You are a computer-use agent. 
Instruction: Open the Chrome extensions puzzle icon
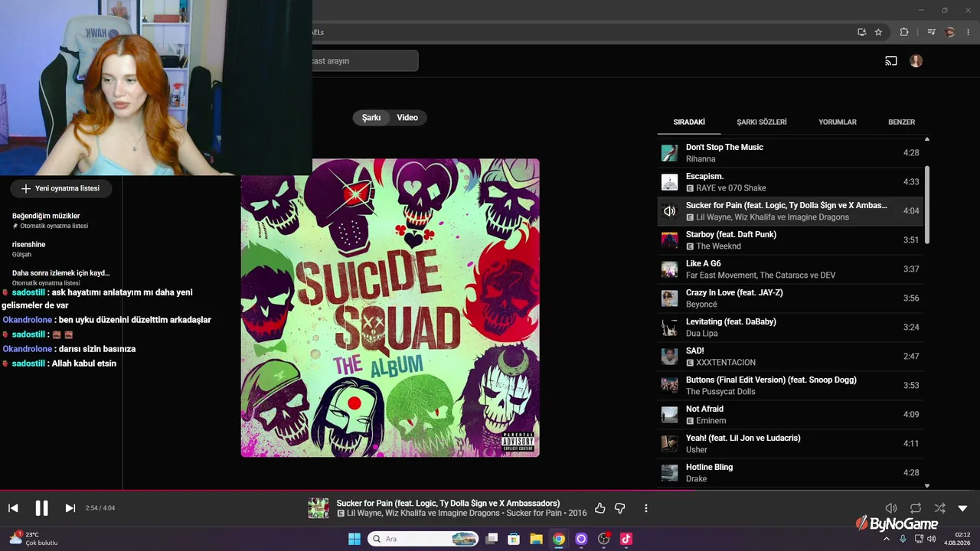click(x=904, y=32)
